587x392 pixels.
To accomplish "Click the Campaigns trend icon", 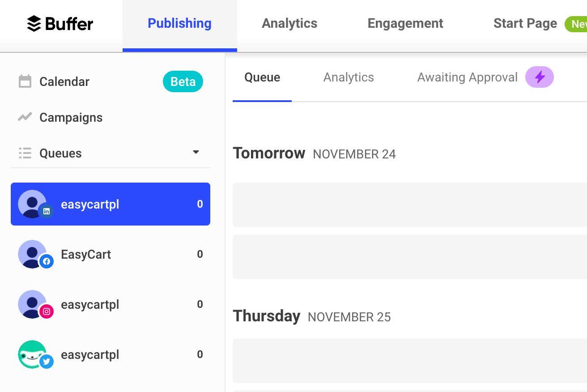I will click(25, 117).
